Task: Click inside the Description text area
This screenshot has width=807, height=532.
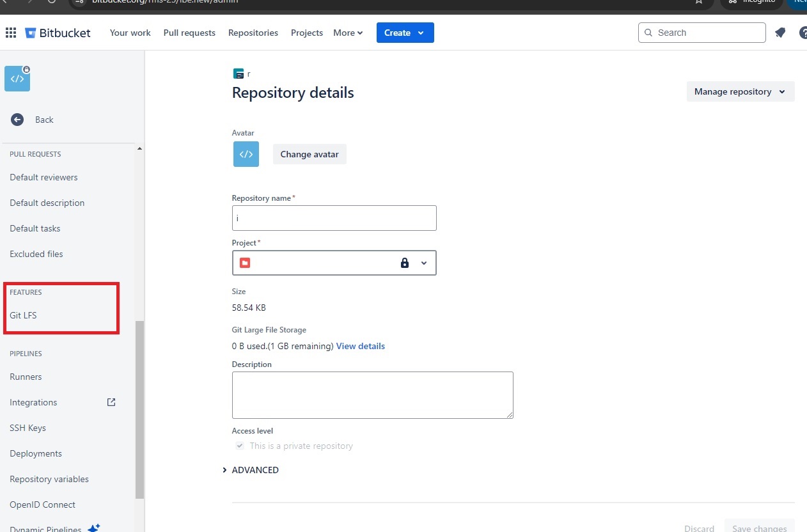Action: coord(372,395)
